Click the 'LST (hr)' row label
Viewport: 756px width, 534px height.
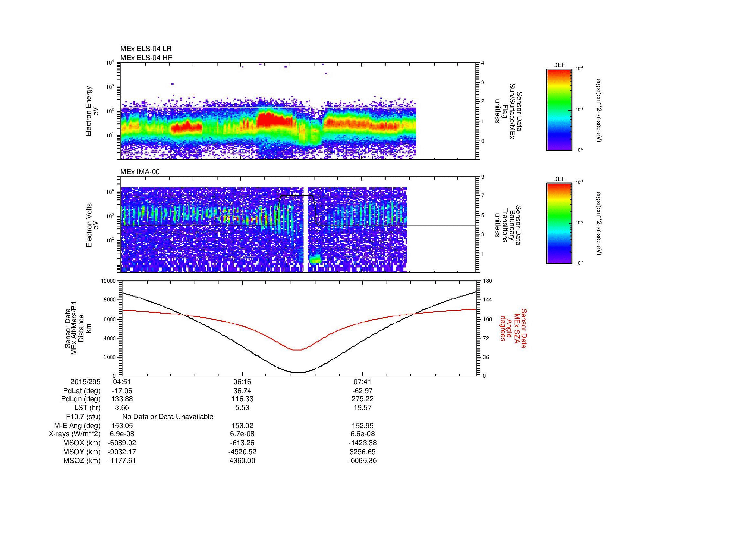pyautogui.click(x=87, y=408)
